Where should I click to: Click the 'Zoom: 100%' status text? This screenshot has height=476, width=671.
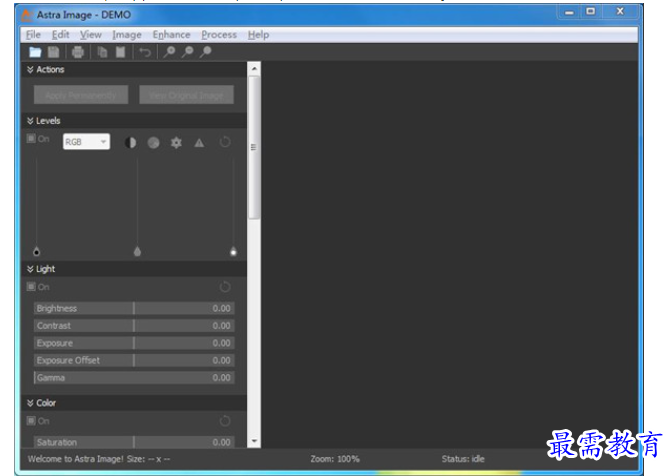(335, 459)
